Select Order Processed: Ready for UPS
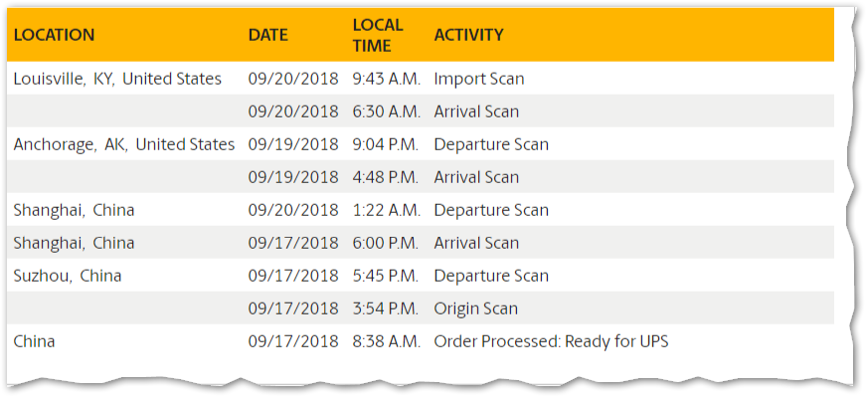Image resolution: width=868 pixels, height=398 pixels. pos(552,341)
